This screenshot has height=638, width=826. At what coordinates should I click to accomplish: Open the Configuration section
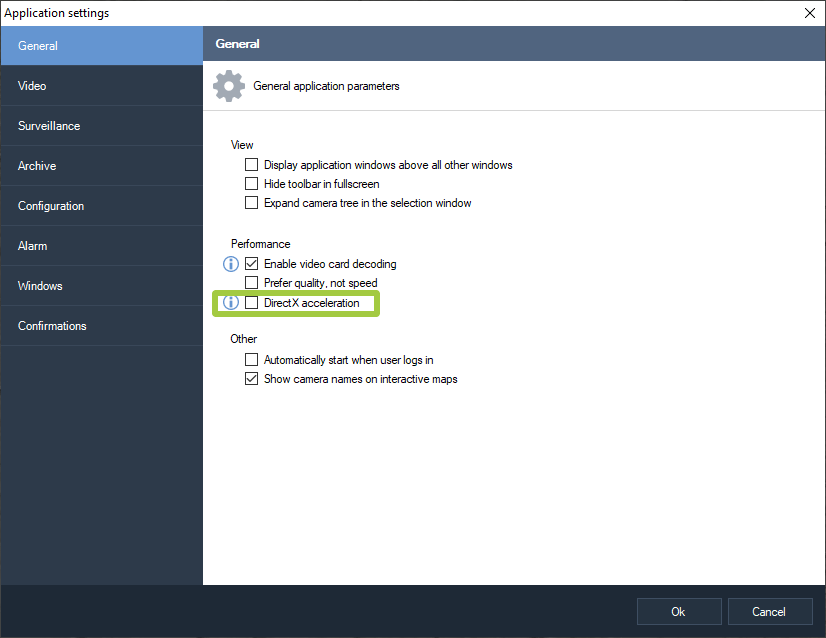101,206
